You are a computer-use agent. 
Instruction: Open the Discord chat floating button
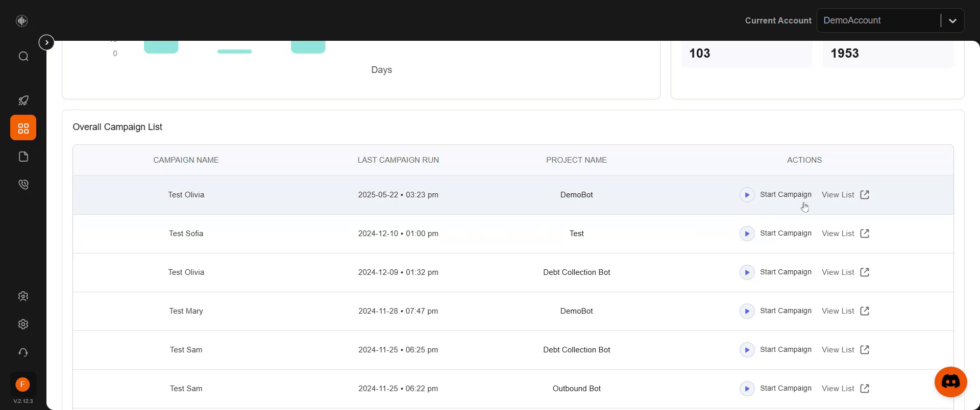[950, 381]
